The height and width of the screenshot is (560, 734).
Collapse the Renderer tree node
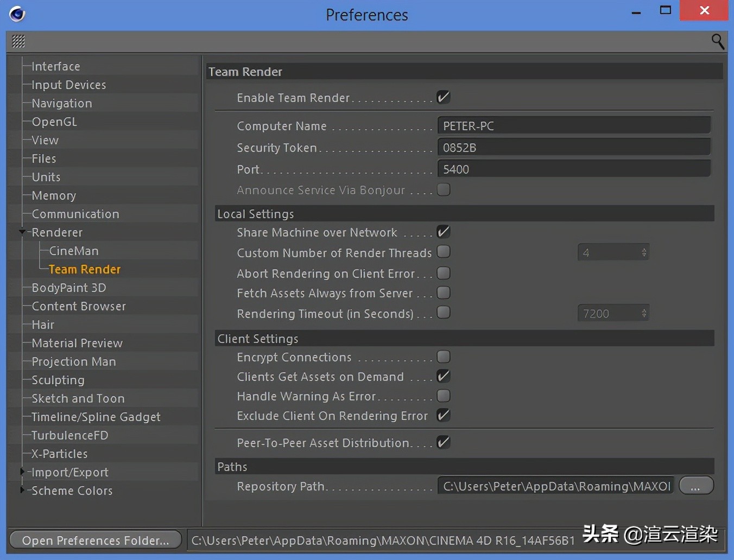pyautogui.click(x=22, y=232)
